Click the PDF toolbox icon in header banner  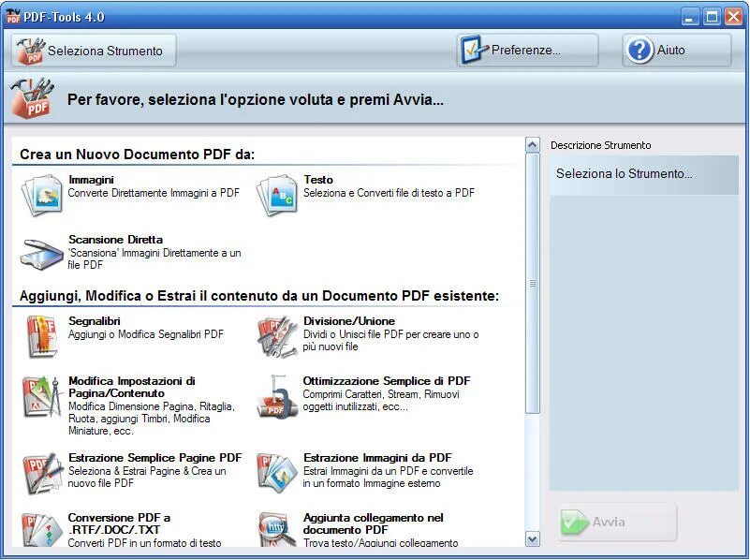click(x=33, y=98)
